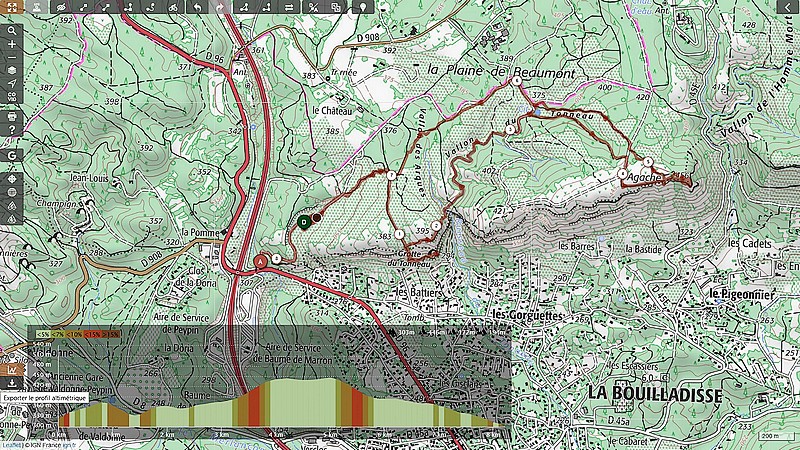Open help with the question mark icon
The width and height of the screenshot is (800, 450).
pyautogui.click(x=12, y=130)
